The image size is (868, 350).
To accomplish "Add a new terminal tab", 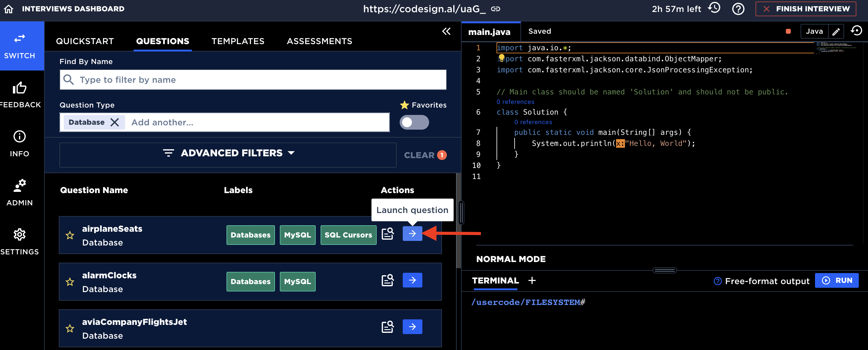I will [x=532, y=280].
